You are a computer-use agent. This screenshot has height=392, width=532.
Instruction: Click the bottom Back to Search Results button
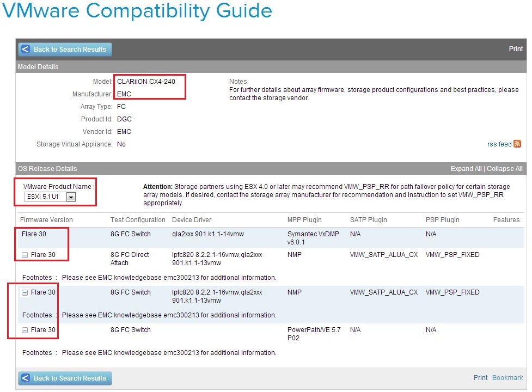click(65, 378)
